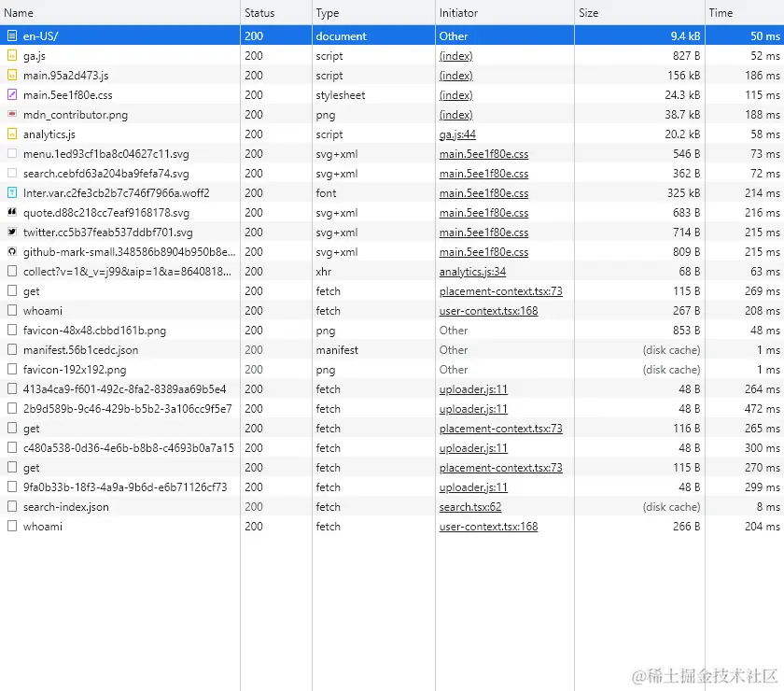Image resolution: width=784 pixels, height=691 pixels.
Task: Click the manifest type cell
Action: pos(373,350)
